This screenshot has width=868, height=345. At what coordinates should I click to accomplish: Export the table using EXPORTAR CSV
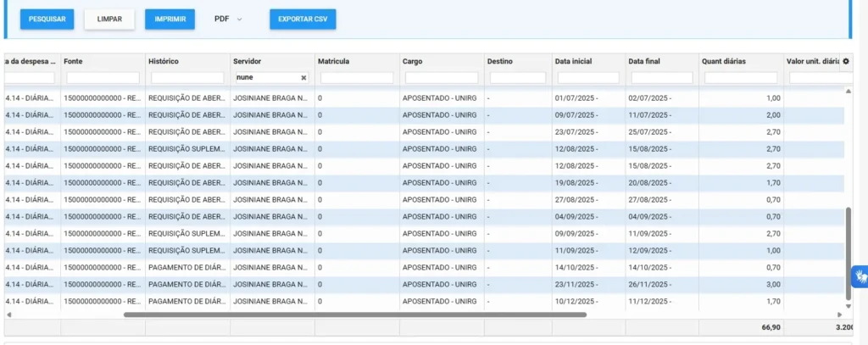303,19
